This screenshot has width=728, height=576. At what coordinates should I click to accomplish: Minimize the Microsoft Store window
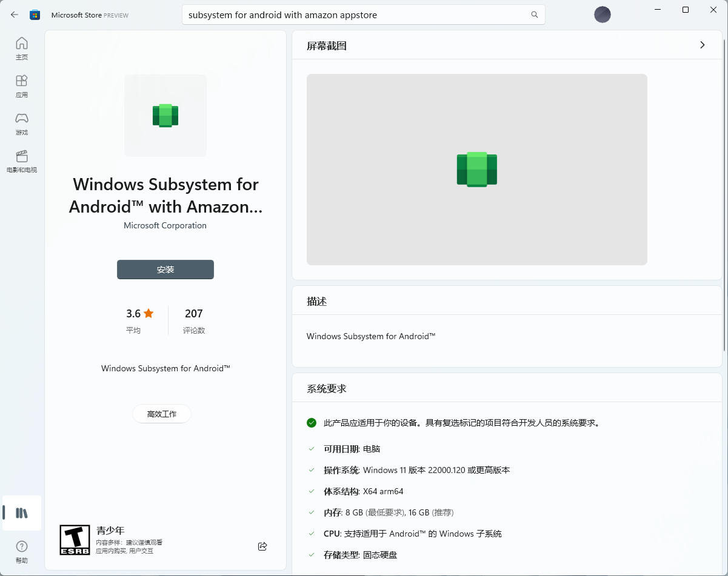point(658,10)
